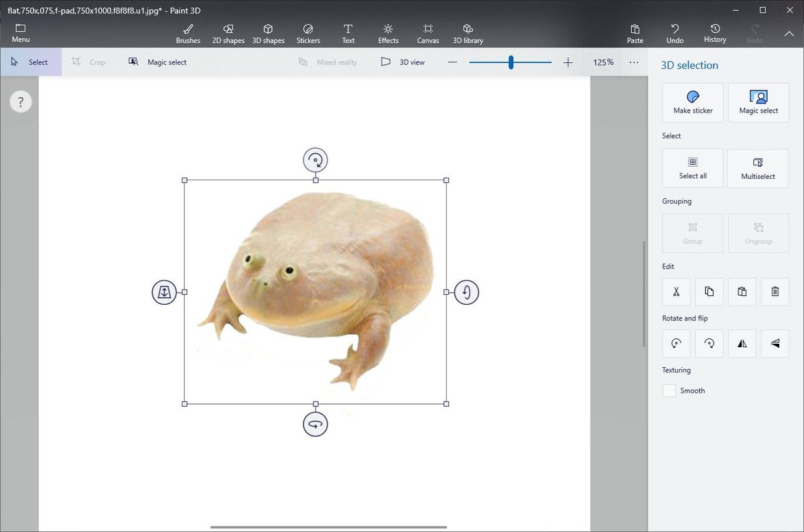Activate Magic select in the side panel
Viewport: 804px width, 532px height.
758,102
